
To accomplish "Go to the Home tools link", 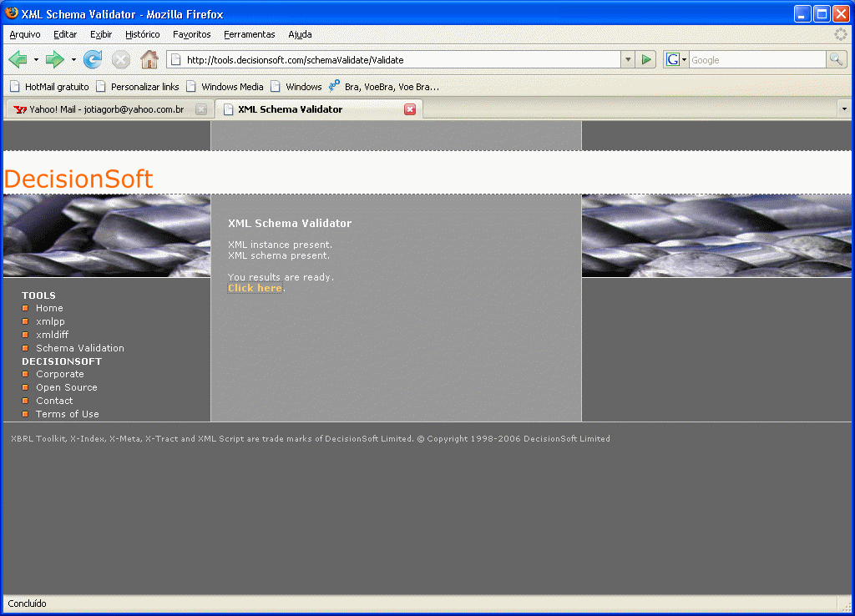I will pyautogui.click(x=49, y=308).
